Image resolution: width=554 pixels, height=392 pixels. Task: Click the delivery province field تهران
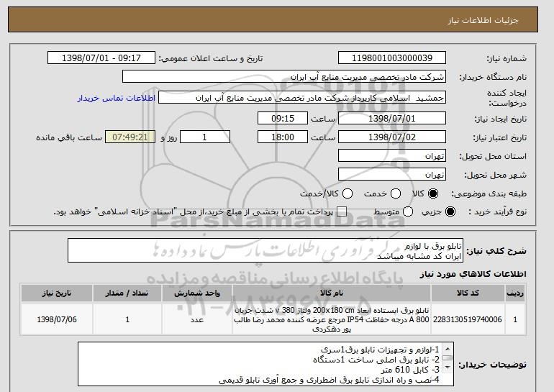[x=392, y=156]
